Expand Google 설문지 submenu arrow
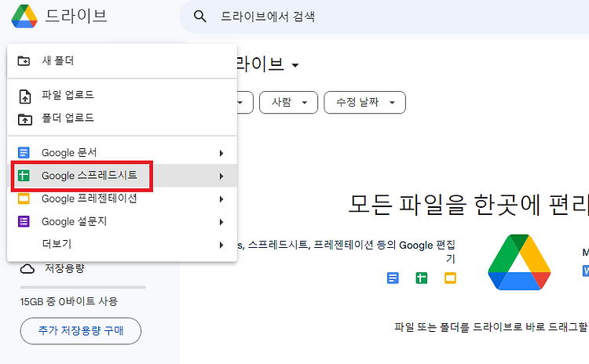This screenshot has width=589, height=364. point(221,222)
